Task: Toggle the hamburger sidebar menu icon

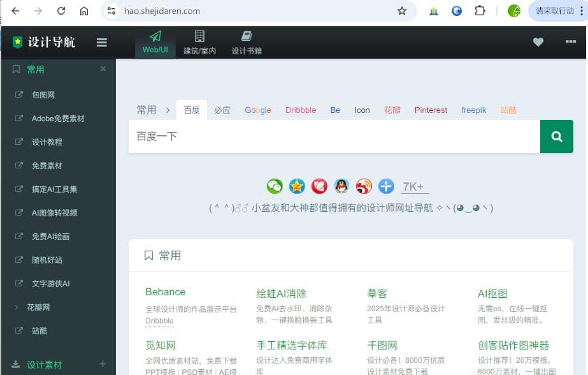Action: click(x=102, y=43)
